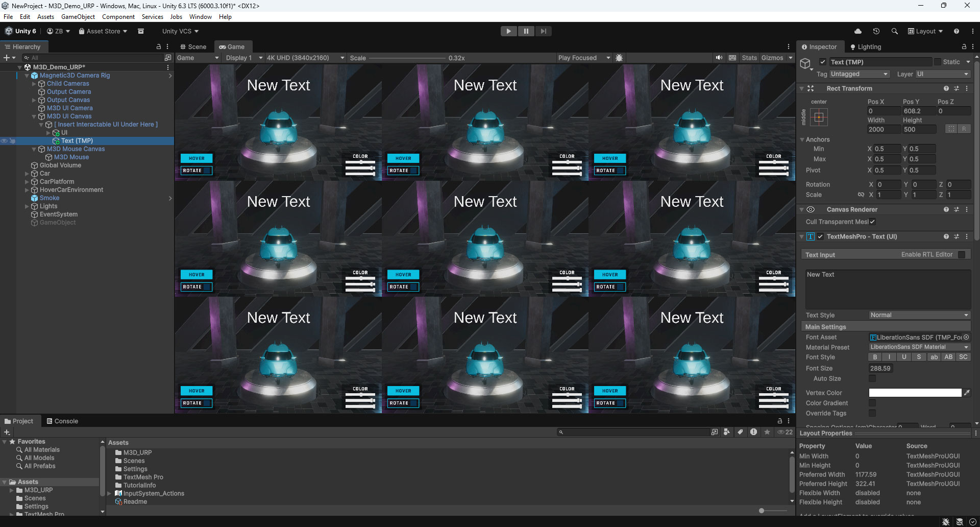
Task: Open the undo history icon in the toolbar
Action: coord(876,31)
